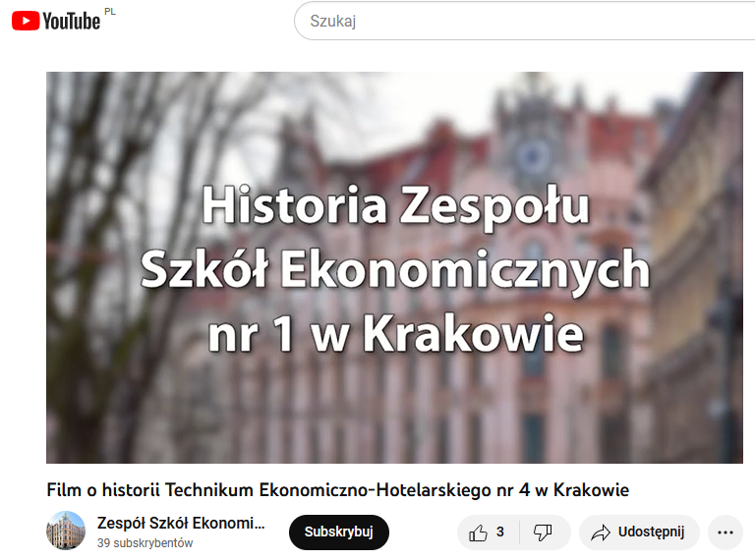This screenshot has height=560, width=755.
Task: Click the video title about Technikum Ekonomiczno-Hotelarskiego
Action: [338, 490]
